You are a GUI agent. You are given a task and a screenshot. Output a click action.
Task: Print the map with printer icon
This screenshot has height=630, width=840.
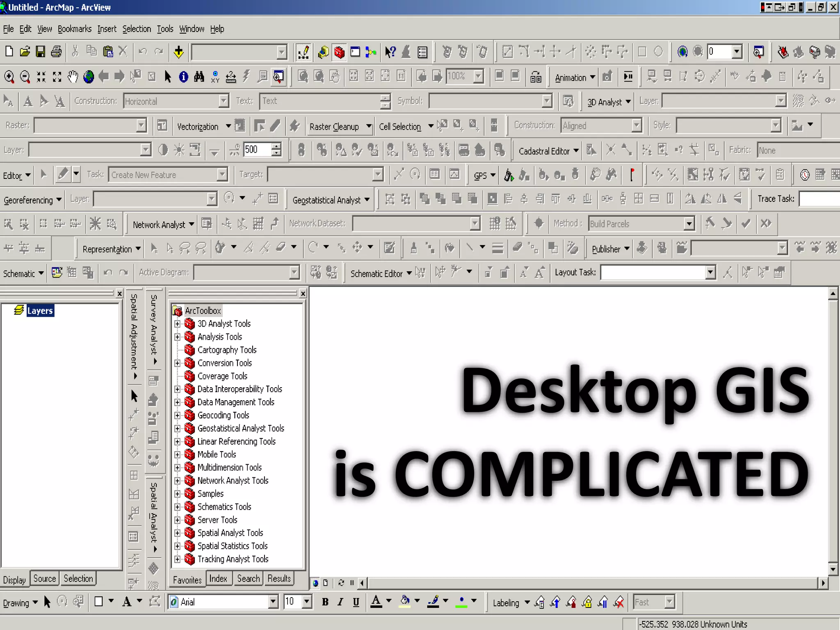(x=56, y=52)
